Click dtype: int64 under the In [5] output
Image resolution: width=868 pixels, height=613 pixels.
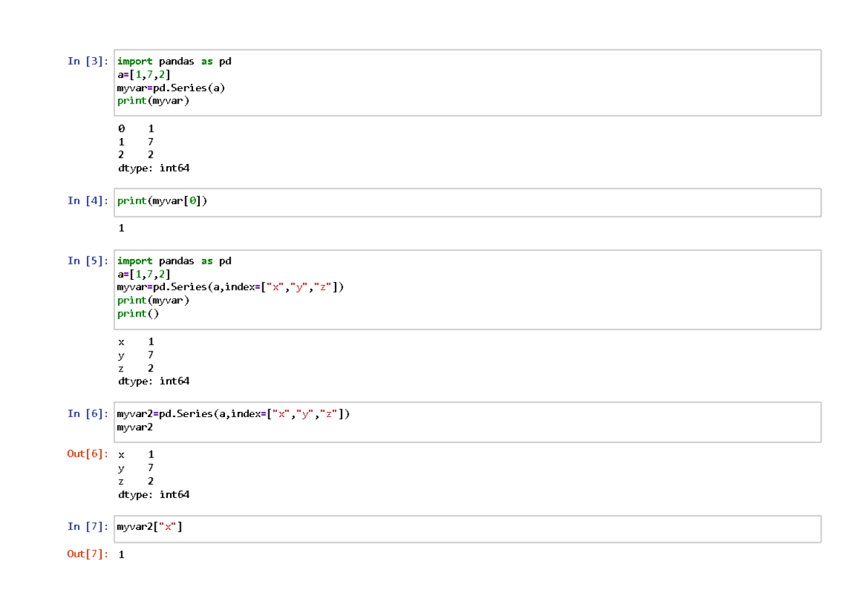click(153, 381)
